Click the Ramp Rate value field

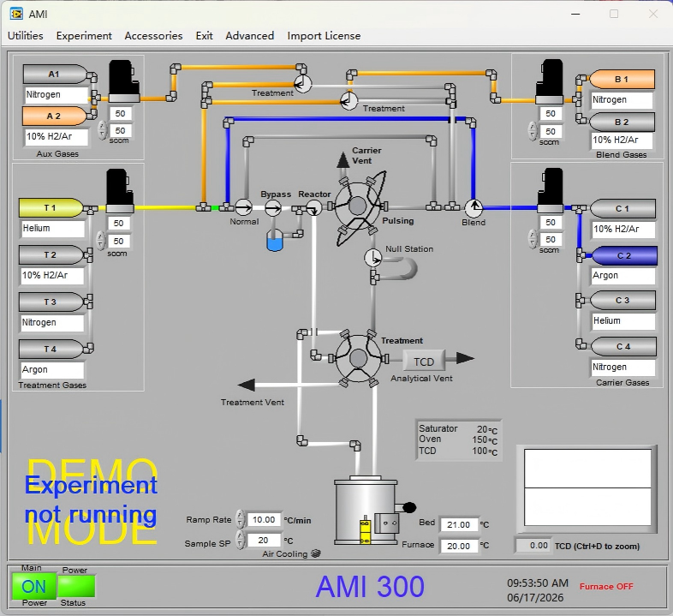[x=264, y=520]
